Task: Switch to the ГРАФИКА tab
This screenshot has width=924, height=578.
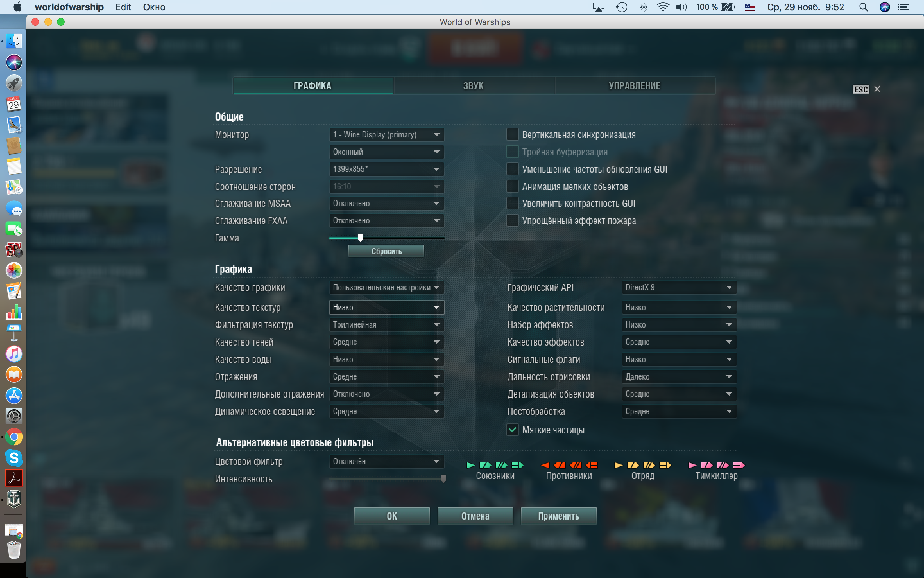Action: pos(313,86)
